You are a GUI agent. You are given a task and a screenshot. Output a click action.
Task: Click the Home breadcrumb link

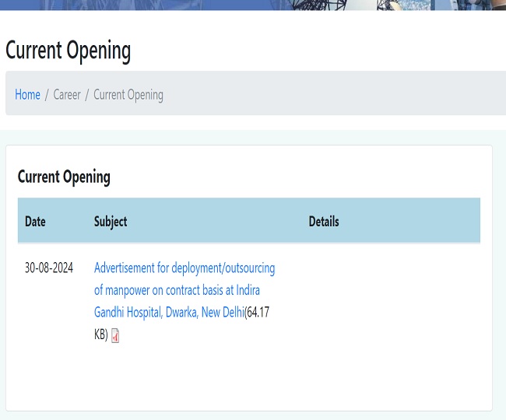tap(27, 95)
